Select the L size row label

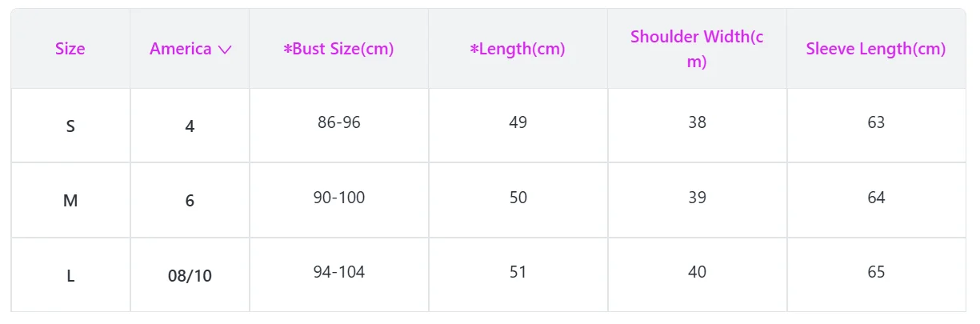pyautogui.click(x=70, y=276)
